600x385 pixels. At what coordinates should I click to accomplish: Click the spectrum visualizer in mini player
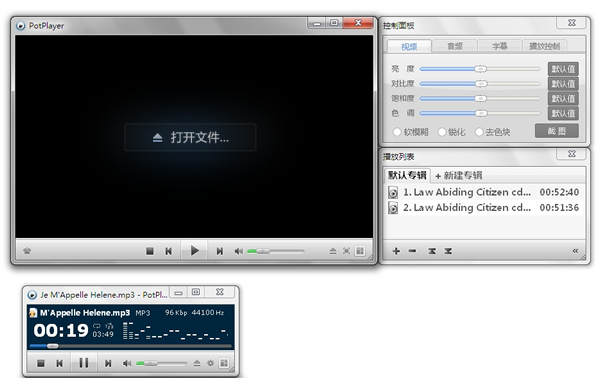[x=175, y=331]
